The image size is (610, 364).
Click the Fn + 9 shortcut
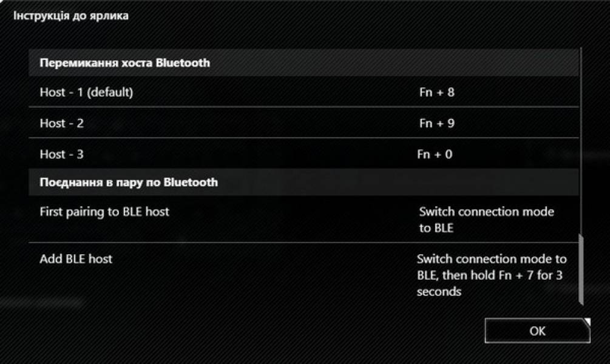pos(436,123)
